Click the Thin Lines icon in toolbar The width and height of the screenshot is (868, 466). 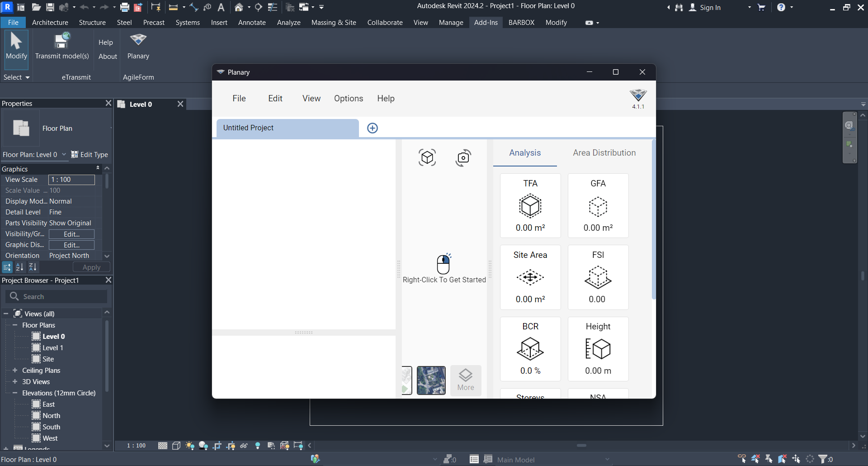click(x=272, y=7)
